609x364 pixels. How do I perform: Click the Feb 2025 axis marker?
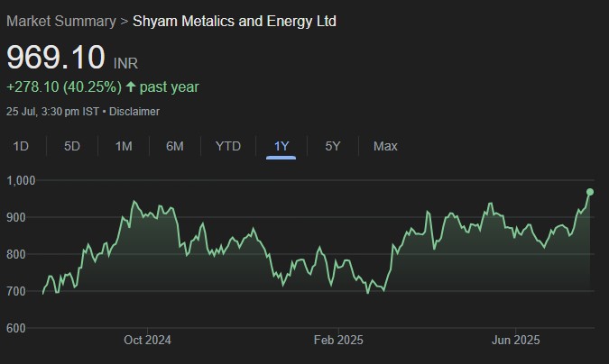click(x=337, y=340)
